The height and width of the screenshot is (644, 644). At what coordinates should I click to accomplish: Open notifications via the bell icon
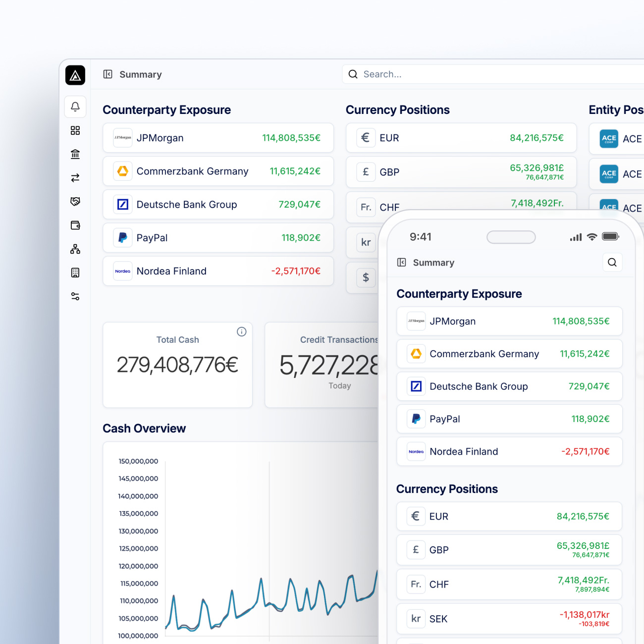click(75, 107)
